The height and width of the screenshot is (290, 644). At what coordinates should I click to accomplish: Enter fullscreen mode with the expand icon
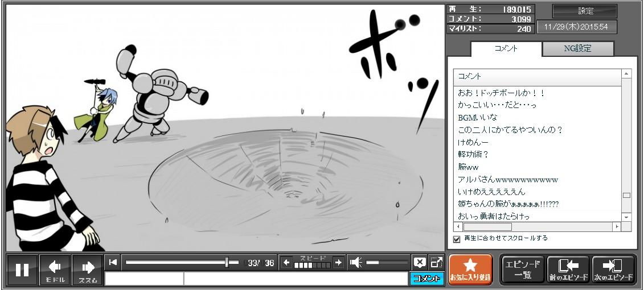(x=436, y=262)
